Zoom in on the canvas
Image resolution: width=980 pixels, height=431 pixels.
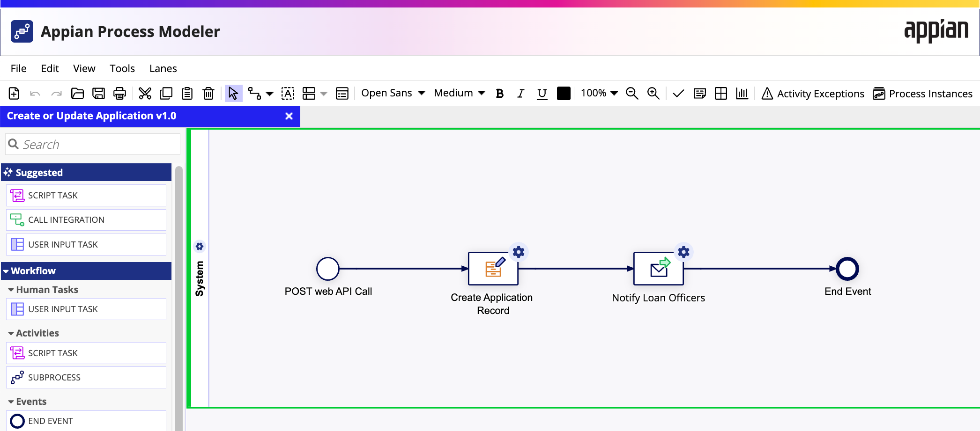click(653, 94)
